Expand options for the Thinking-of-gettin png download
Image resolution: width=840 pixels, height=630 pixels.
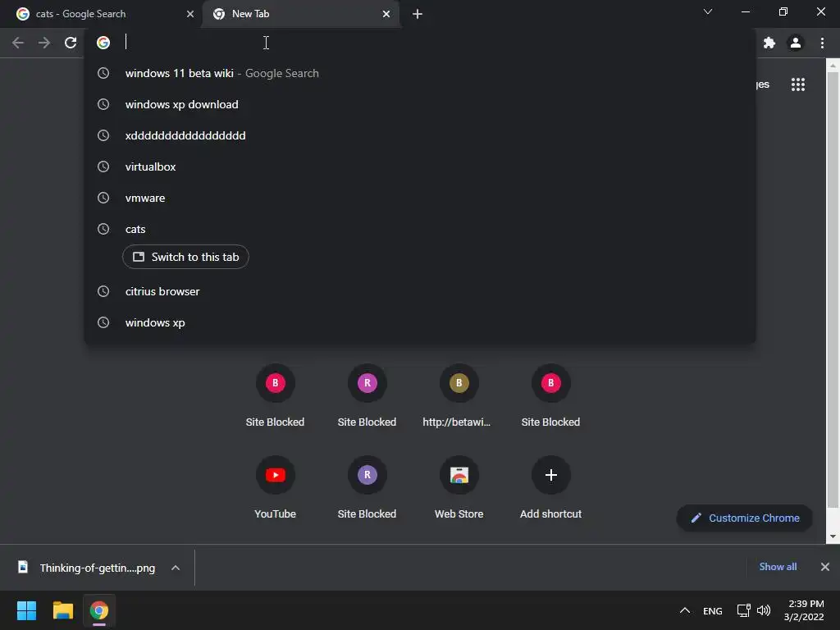coord(176,568)
